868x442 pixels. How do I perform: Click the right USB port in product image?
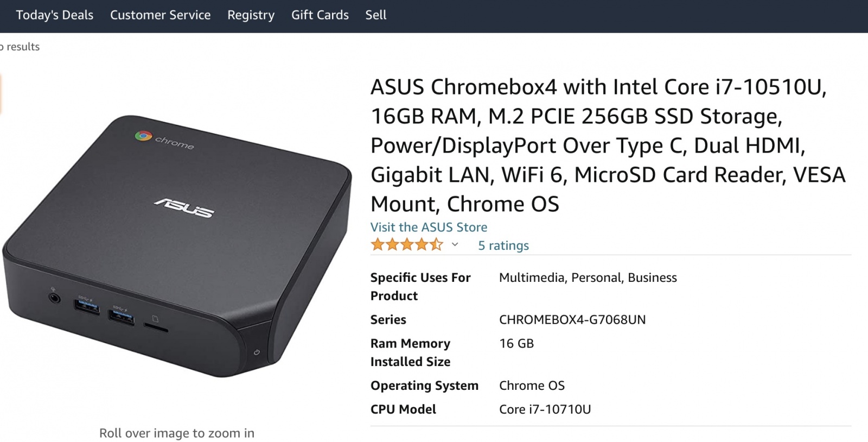(x=120, y=317)
